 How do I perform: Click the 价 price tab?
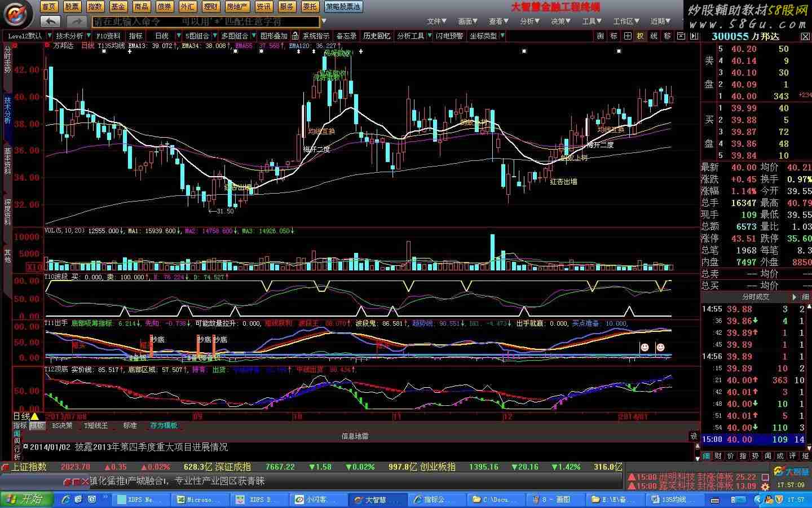point(731,456)
